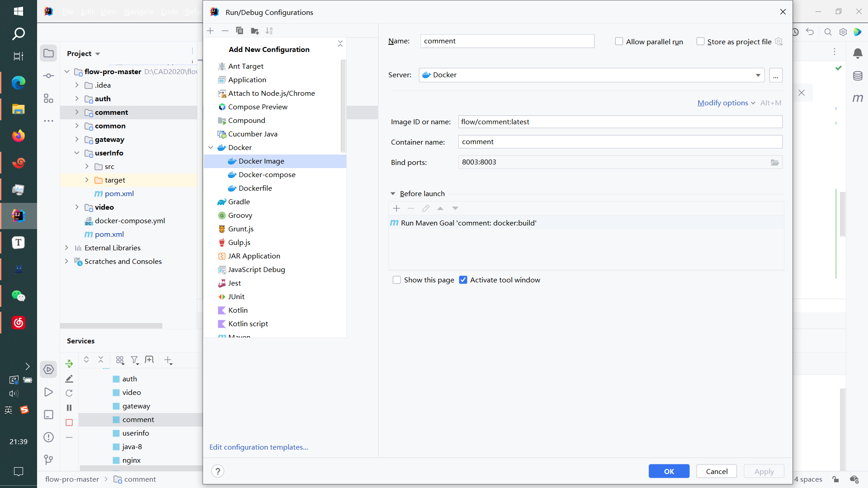Open Services tool window icon
This screenshot has width=868, height=488.
pyautogui.click(x=48, y=369)
